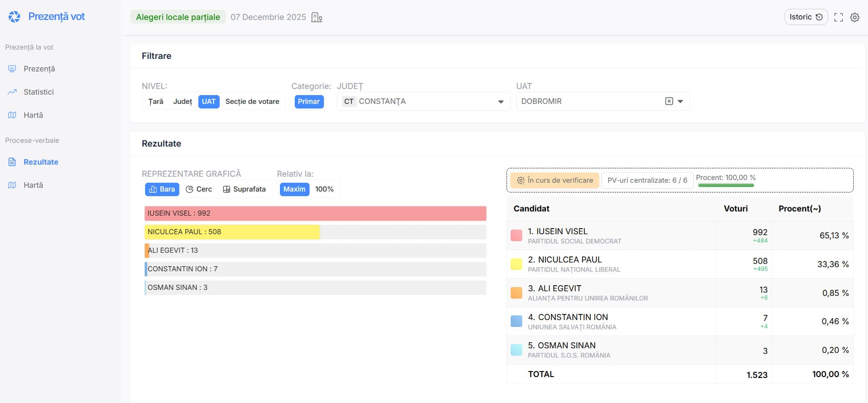Viewport: 868px width, 403px height.
Task: Enter fullscreen mode with the expand icon
Action: (838, 17)
